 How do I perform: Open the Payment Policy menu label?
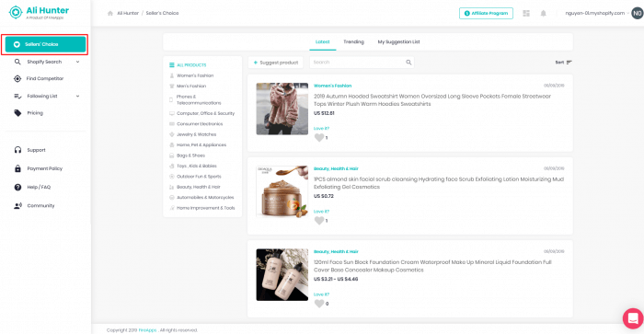[45, 168]
